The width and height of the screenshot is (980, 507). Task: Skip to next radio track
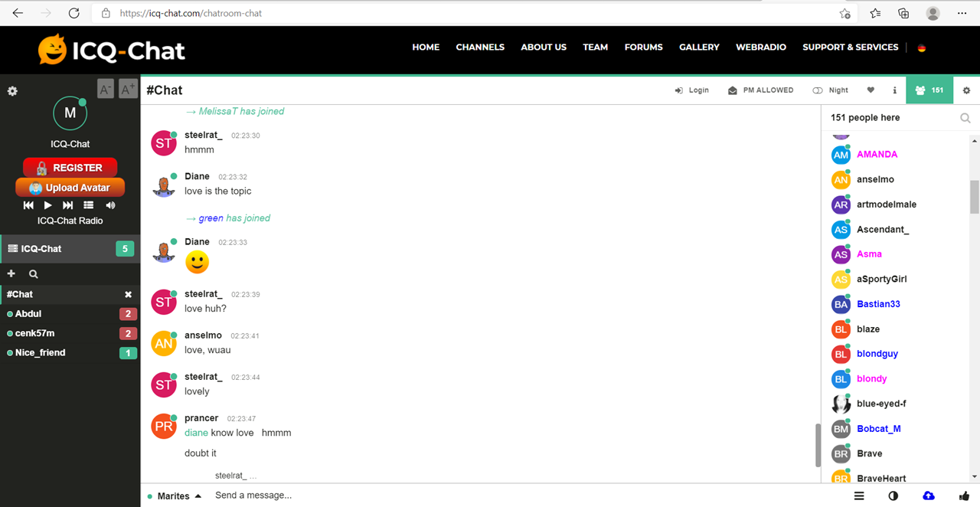(x=67, y=205)
